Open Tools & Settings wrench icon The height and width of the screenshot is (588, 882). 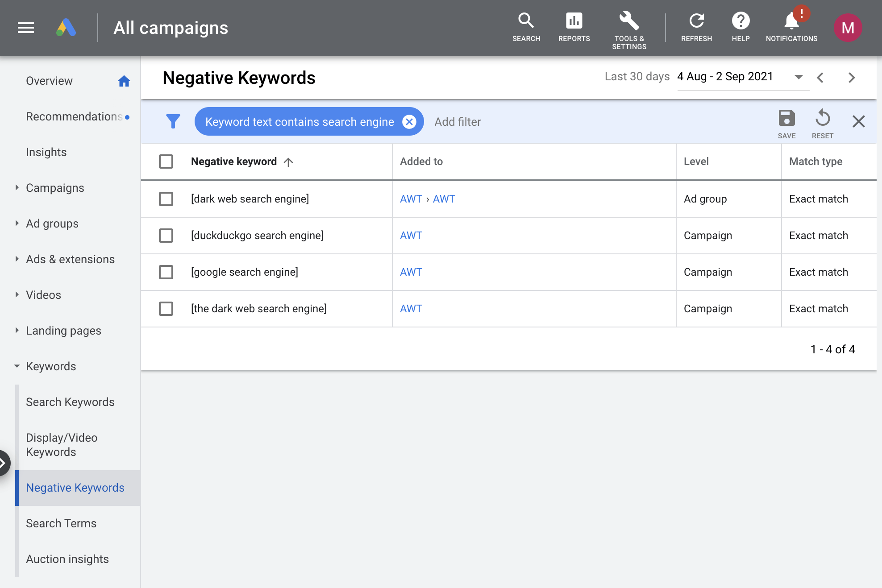[x=629, y=21]
